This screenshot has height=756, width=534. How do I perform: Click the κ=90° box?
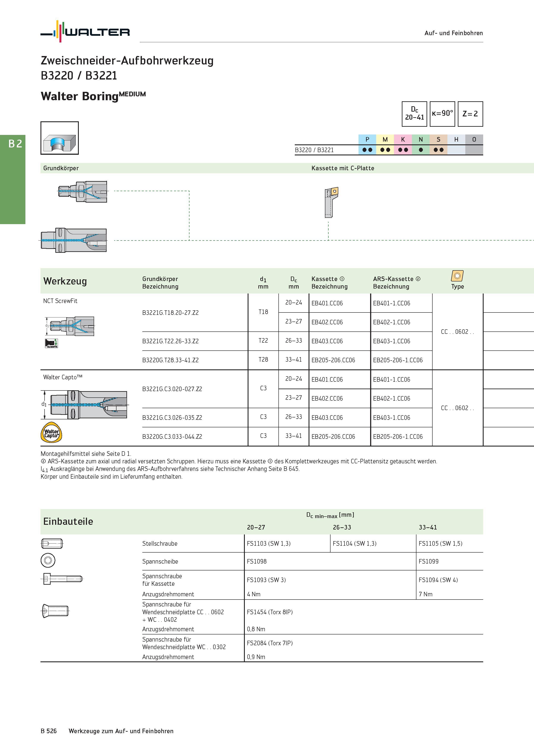(x=442, y=114)
